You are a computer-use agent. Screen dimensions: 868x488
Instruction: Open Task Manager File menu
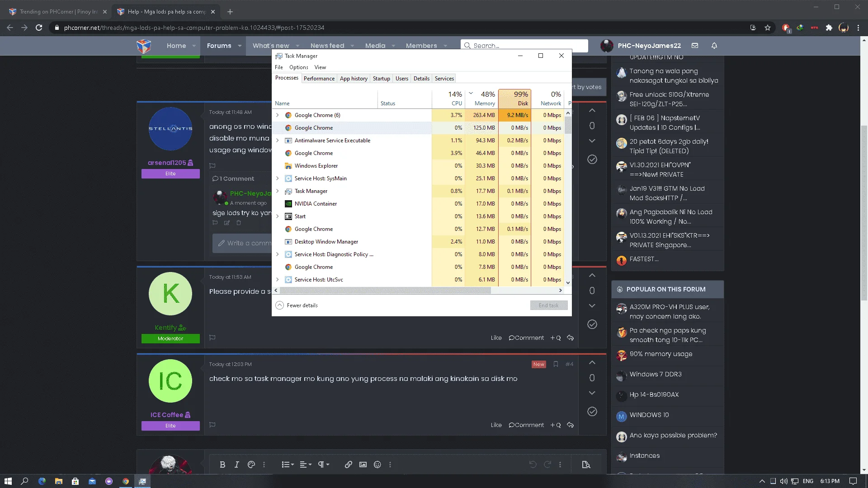279,67
